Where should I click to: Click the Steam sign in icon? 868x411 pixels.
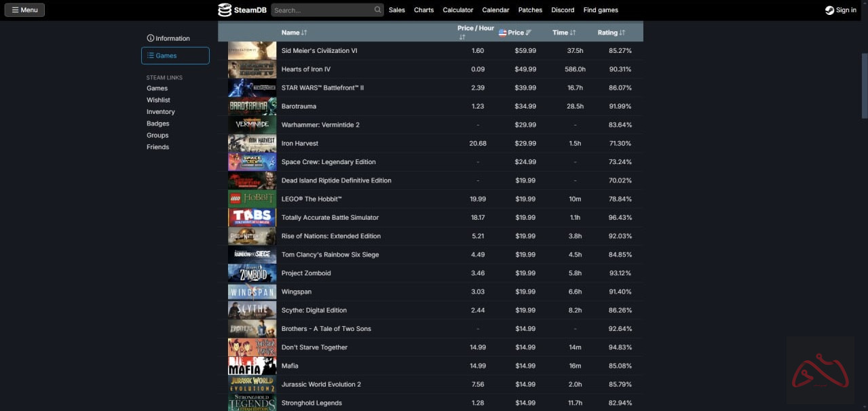tap(829, 10)
